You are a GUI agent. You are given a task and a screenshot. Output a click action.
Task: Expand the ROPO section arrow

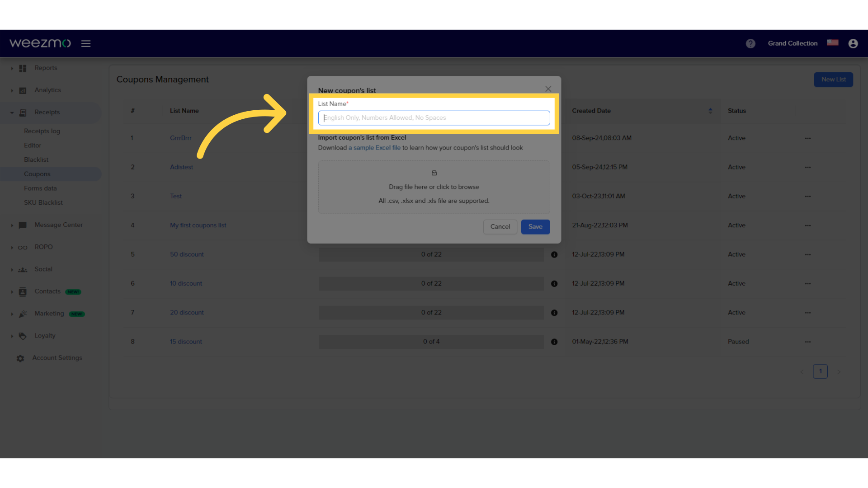[x=12, y=247]
